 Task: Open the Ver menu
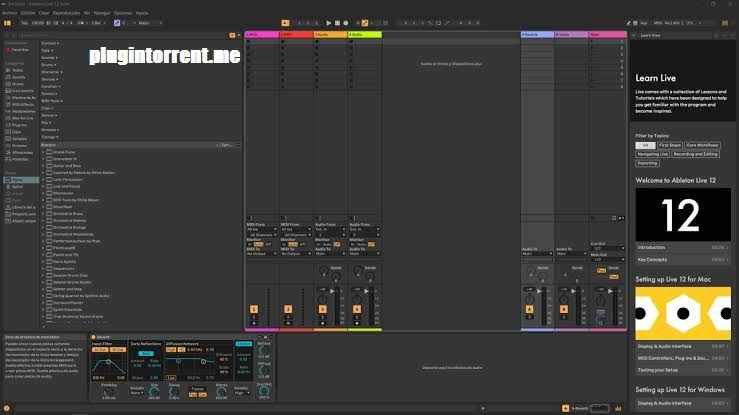[87, 13]
